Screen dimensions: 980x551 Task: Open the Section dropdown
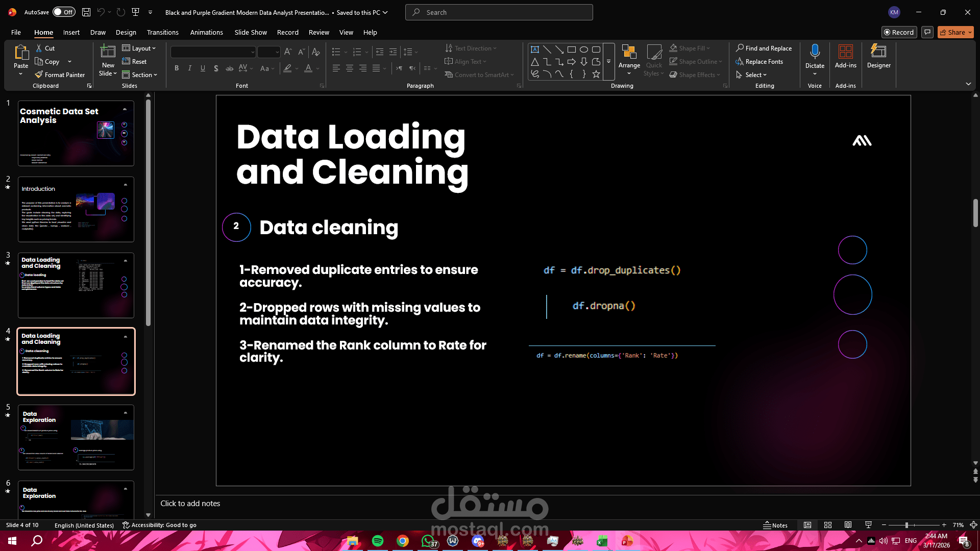click(x=140, y=74)
